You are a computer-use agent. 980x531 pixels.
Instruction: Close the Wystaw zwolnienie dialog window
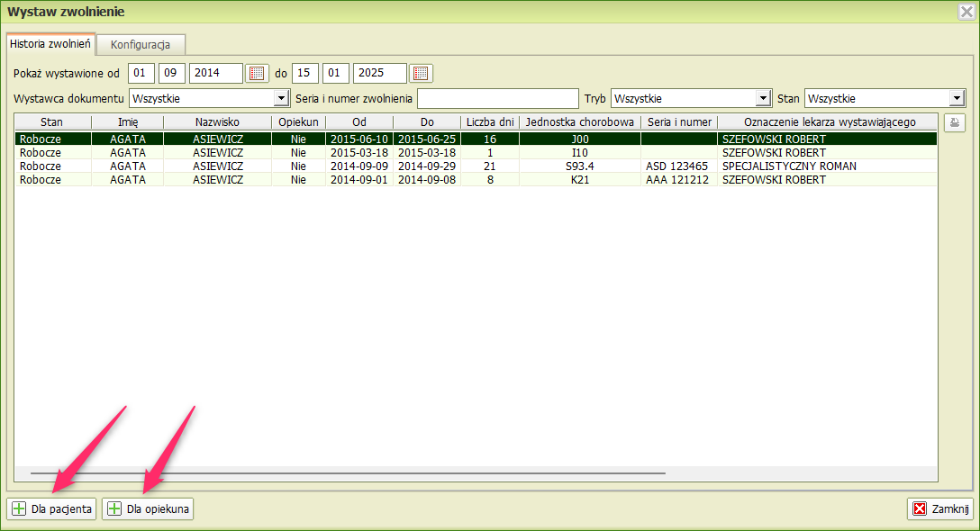(965, 12)
